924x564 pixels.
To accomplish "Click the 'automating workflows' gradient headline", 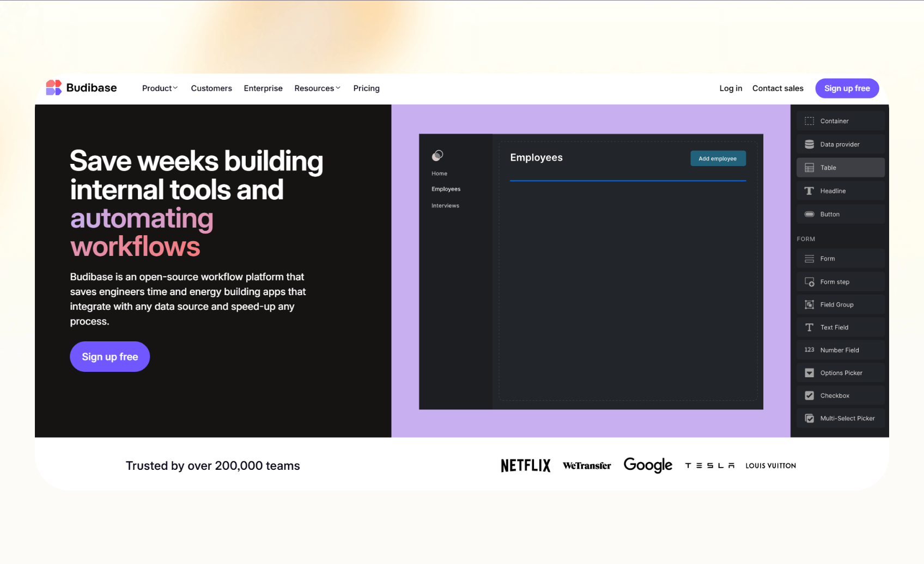I will point(142,232).
